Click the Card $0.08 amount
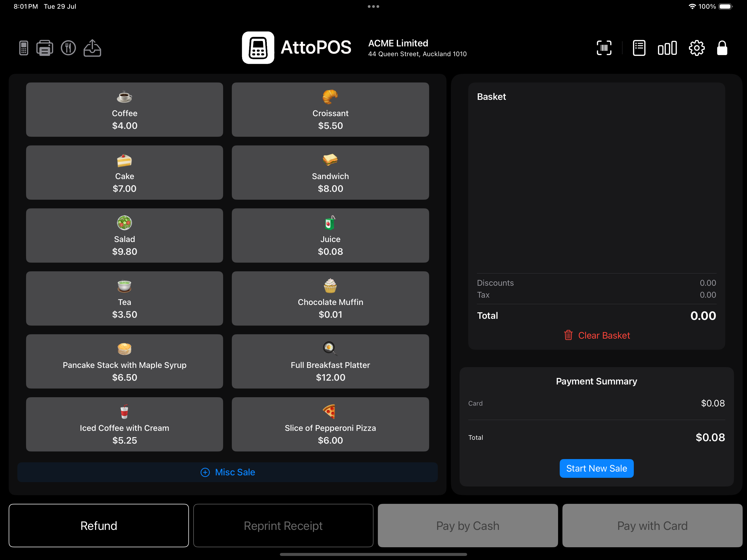 click(x=713, y=403)
